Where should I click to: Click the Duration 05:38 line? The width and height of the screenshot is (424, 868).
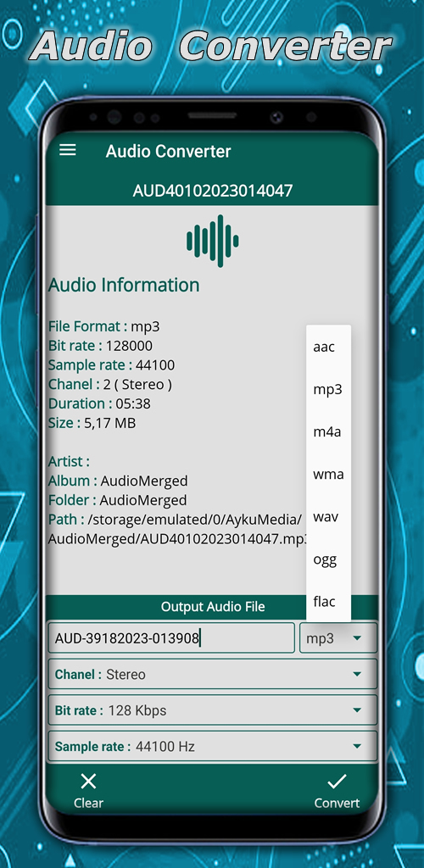(x=99, y=403)
